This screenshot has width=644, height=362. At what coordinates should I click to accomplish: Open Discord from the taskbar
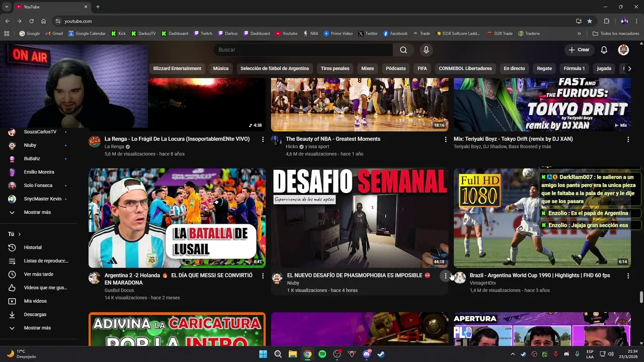366,354
